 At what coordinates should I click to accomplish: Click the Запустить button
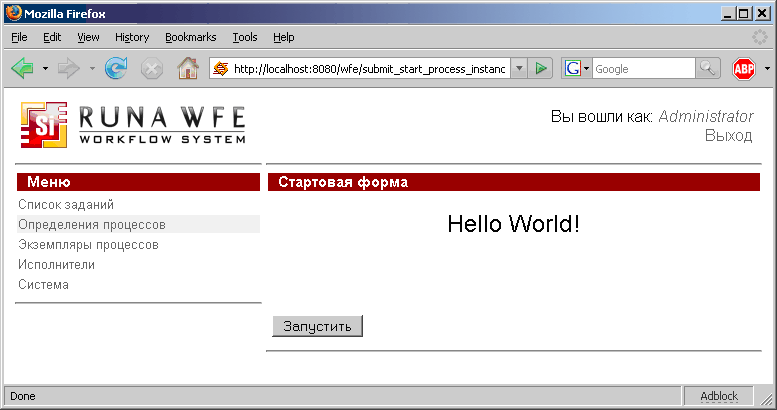click(317, 326)
